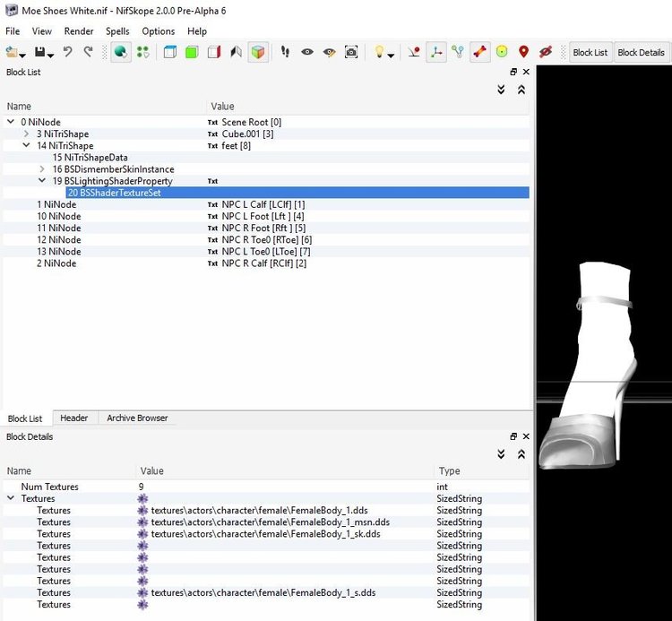Collapse the 0 NiNode tree root

pos(11,122)
